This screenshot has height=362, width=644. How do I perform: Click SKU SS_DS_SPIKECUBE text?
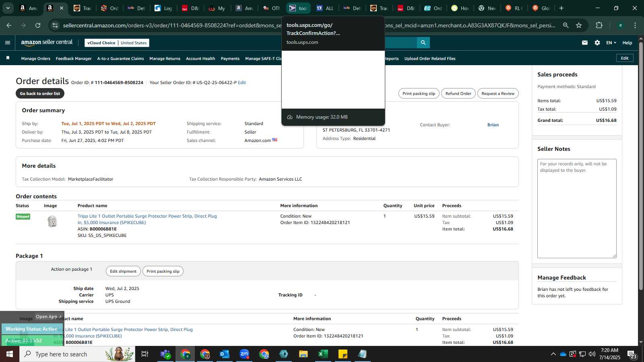click(102, 235)
